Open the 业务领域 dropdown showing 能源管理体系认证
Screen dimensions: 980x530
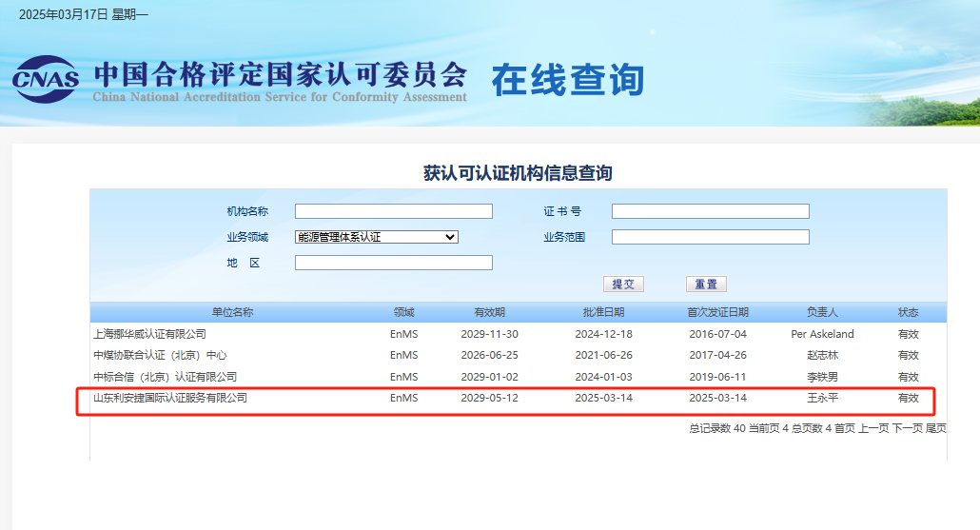376,237
